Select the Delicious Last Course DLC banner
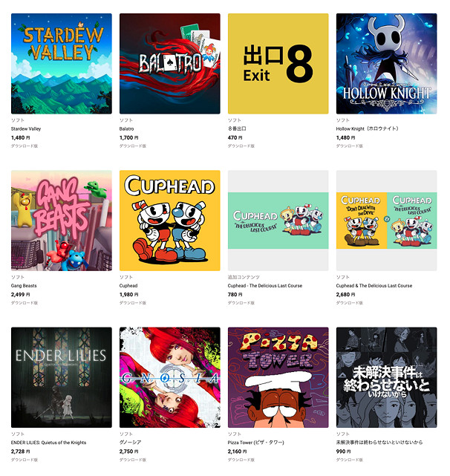450x476 pixels. tap(278, 221)
